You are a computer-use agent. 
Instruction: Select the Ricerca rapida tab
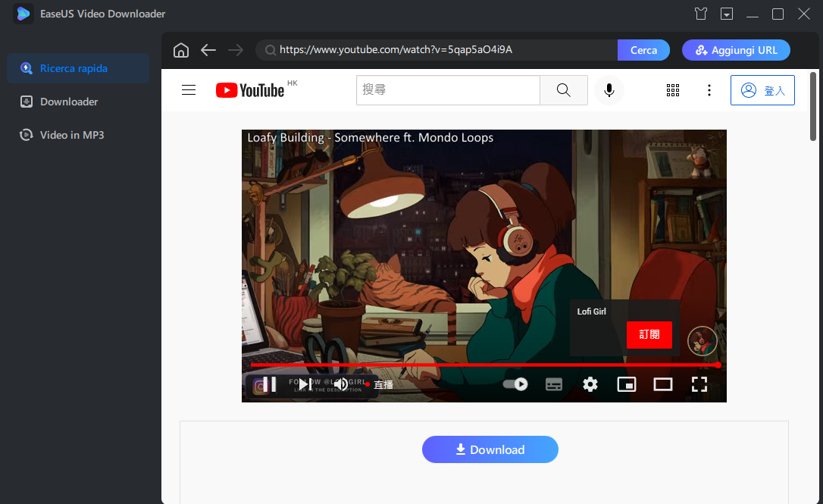(78, 67)
